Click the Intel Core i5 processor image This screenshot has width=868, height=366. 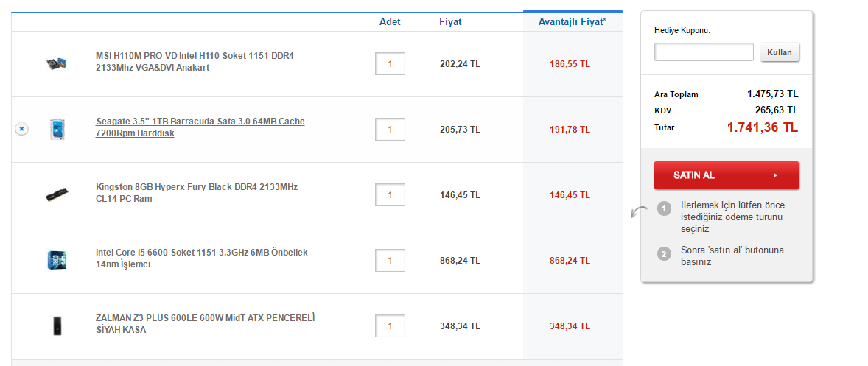[57, 260]
